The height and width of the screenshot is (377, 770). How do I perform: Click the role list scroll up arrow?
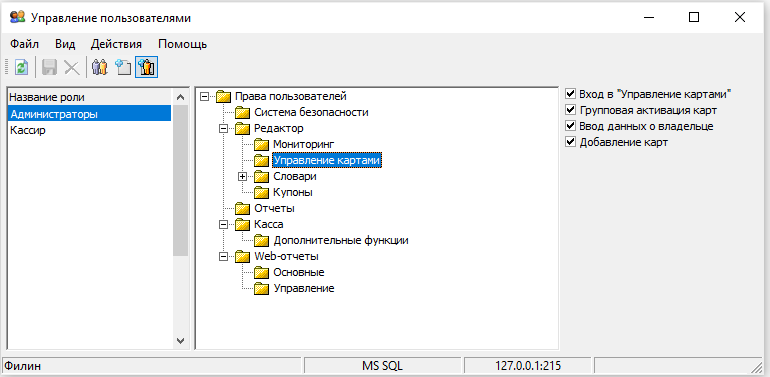(x=180, y=97)
